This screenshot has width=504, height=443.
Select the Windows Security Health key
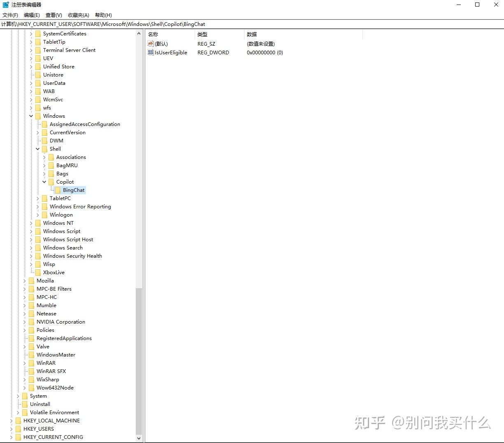click(72, 256)
